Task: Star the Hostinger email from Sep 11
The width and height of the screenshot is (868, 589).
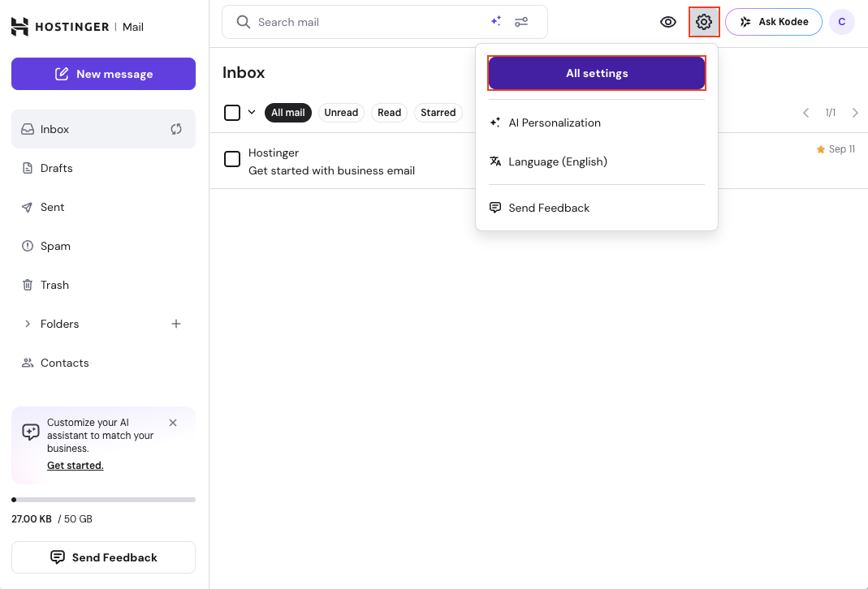Action: pyautogui.click(x=821, y=150)
